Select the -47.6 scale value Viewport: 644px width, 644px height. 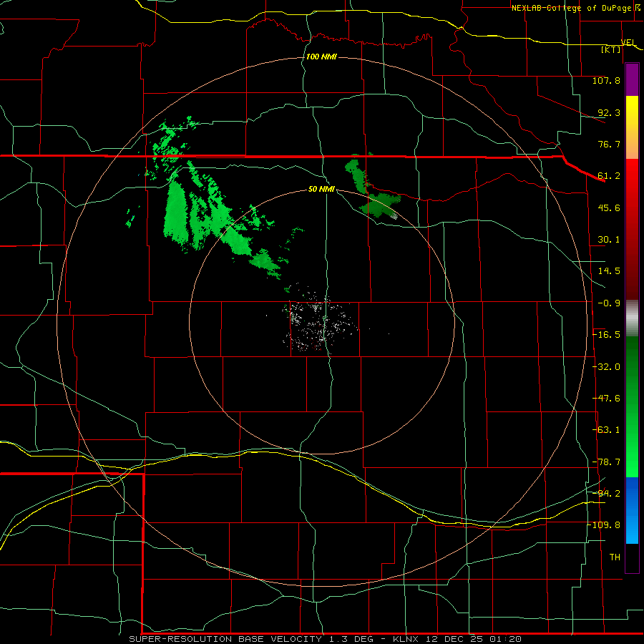point(606,399)
